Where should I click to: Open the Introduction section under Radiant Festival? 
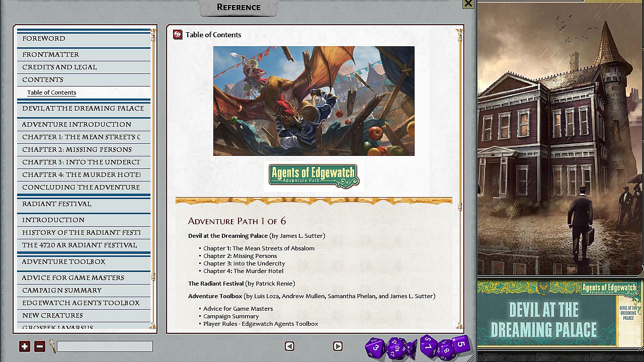84,220
